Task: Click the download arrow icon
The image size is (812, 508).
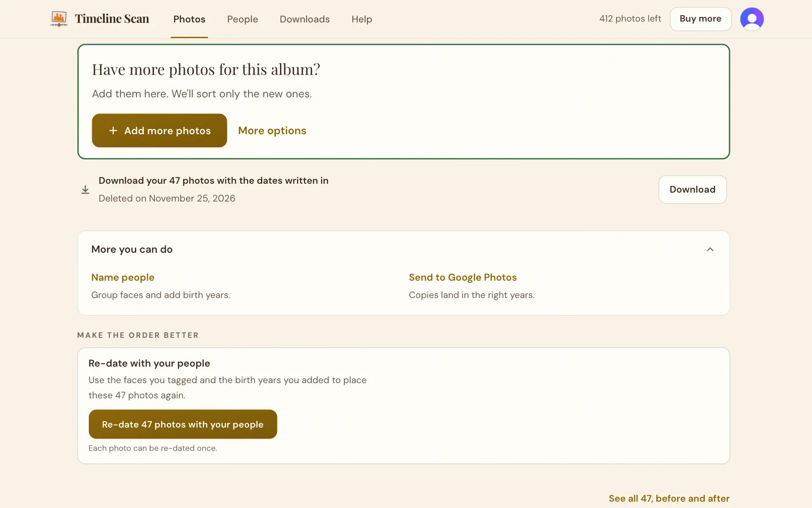Action: click(x=85, y=190)
